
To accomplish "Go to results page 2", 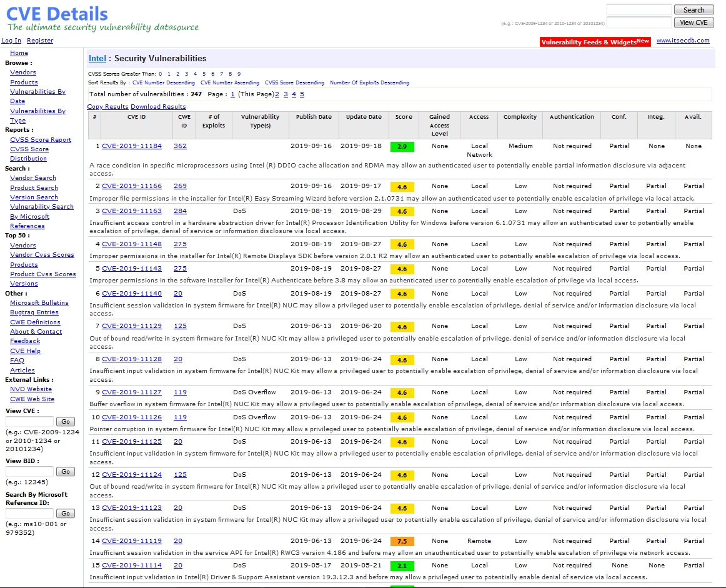I will click(277, 94).
